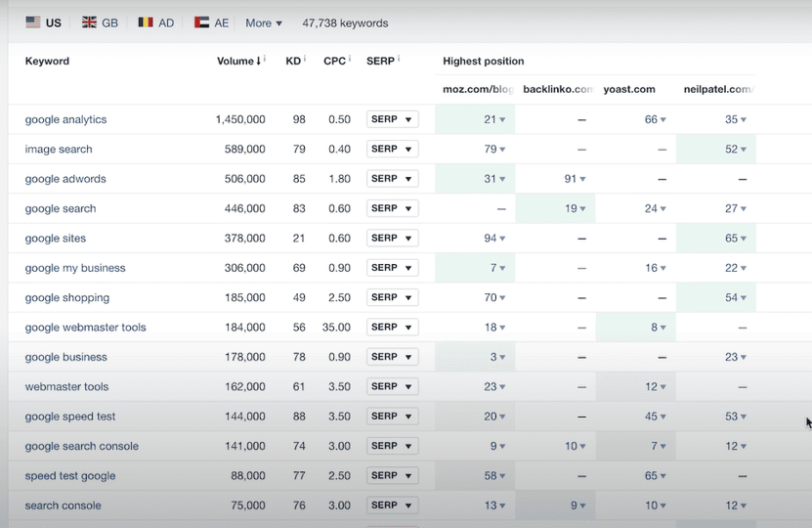Screen dimensions: 812x528
Task: Open the google adwords keyword link
Action: tap(65, 178)
